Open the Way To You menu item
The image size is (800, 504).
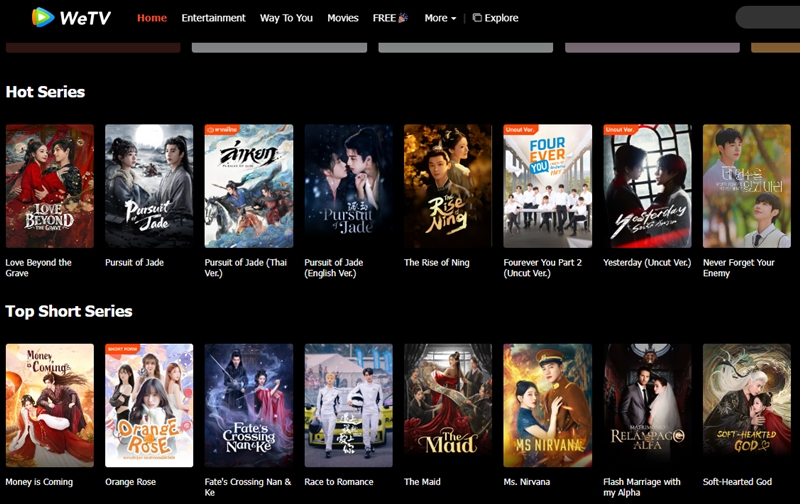(286, 18)
